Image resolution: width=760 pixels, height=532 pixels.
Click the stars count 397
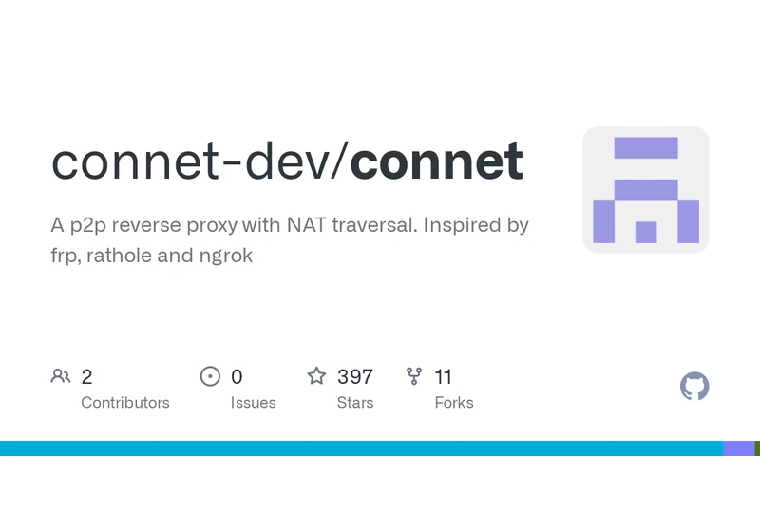pyautogui.click(x=355, y=377)
